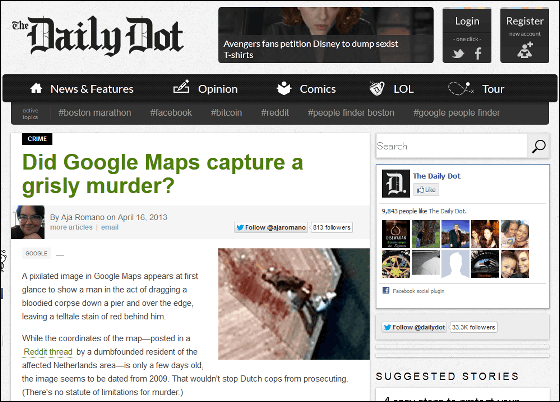This screenshot has height=402, width=560.
Task: Click the Login button
Action: point(467,21)
